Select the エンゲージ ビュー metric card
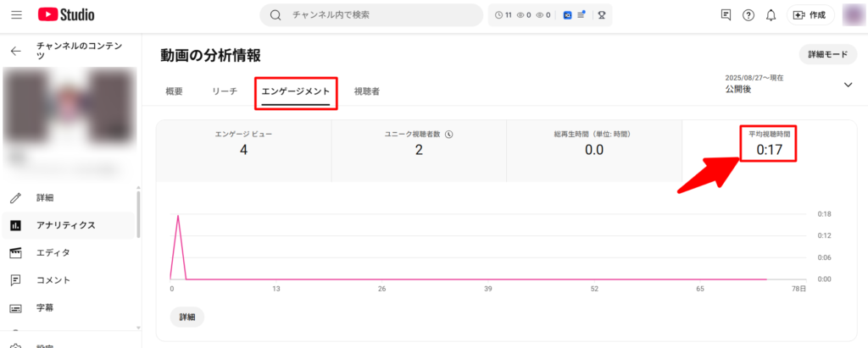The image size is (868, 348). click(243, 145)
